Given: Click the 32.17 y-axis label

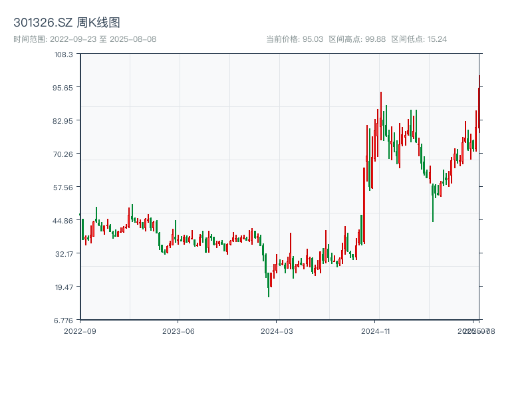Looking at the screenshot, I should coord(65,253).
